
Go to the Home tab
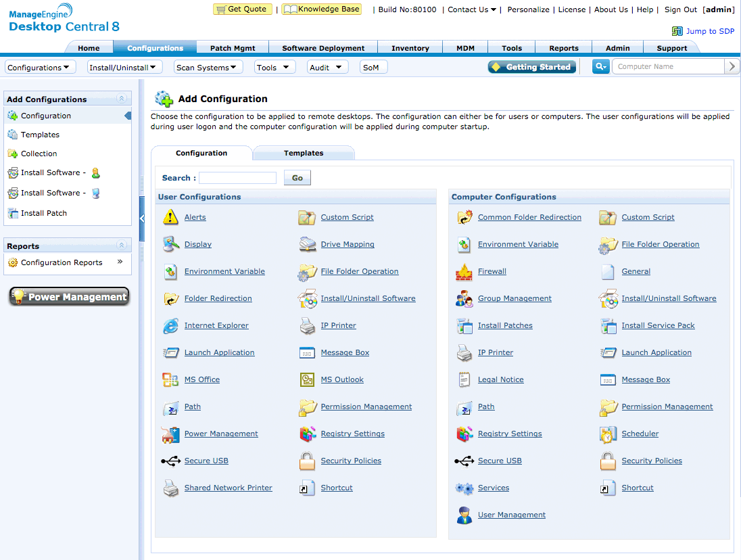click(89, 48)
